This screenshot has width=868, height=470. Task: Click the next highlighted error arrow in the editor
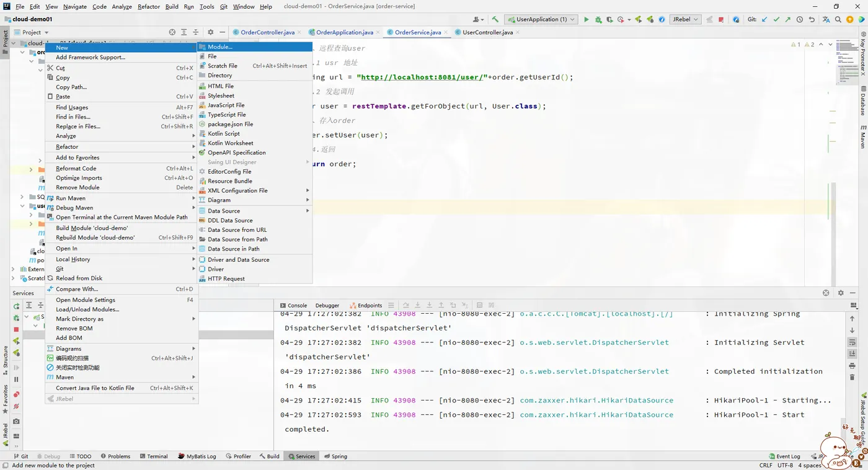pos(831,45)
